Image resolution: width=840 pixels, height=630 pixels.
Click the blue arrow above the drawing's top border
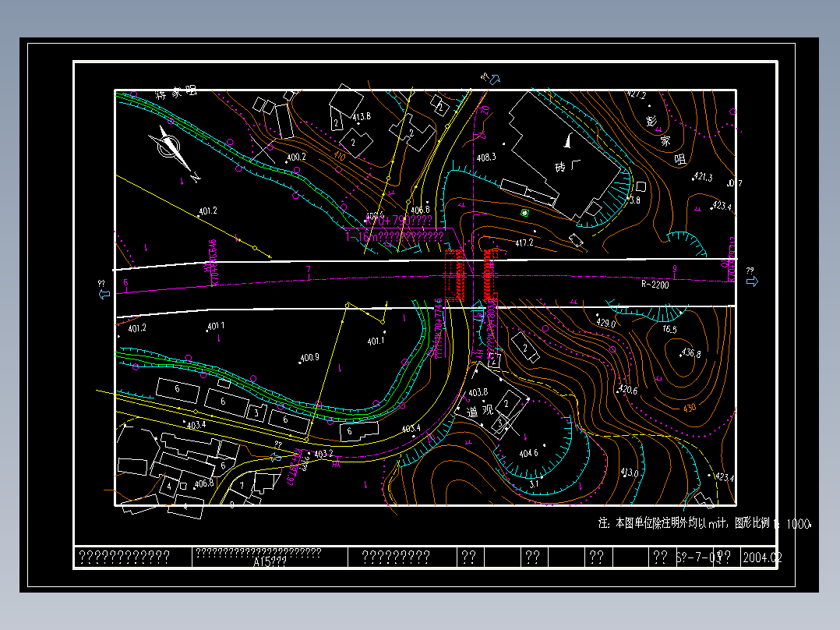pos(494,80)
